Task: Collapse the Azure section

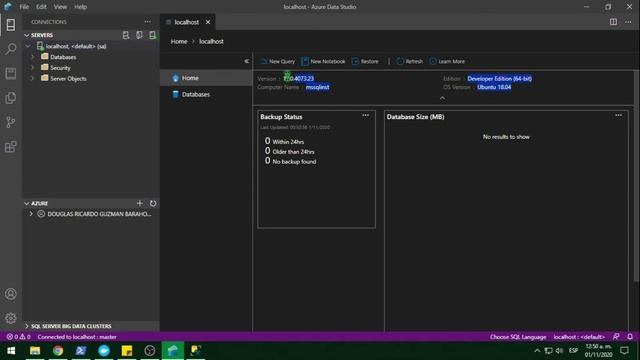Action: (x=27, y=203)
